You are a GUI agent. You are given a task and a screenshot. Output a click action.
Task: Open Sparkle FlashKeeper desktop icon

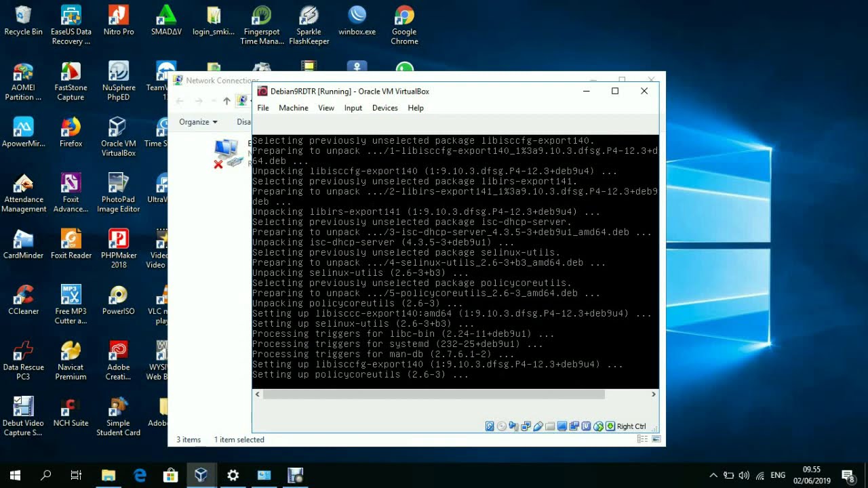pos(309,26)
